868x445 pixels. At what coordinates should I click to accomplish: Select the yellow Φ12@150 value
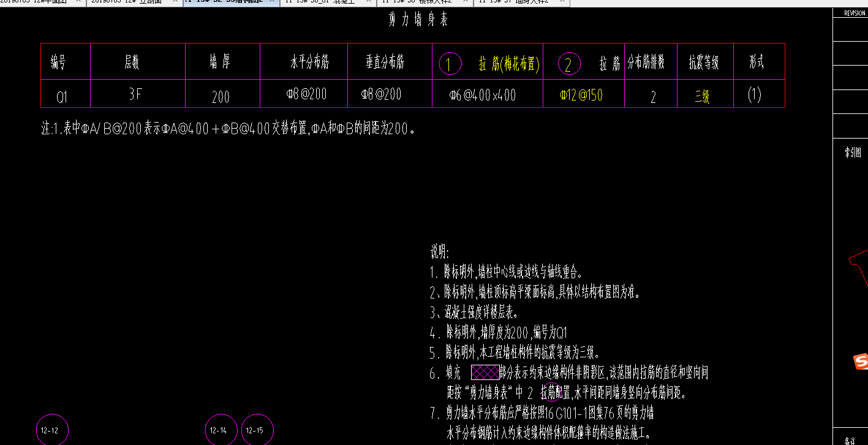click(x=581, y=95)
